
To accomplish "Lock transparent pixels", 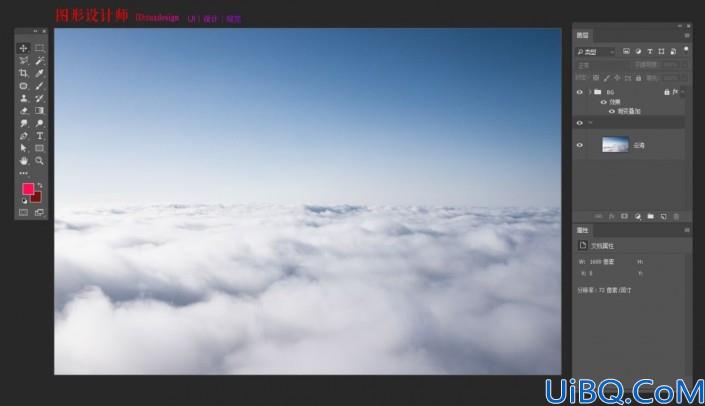I will [x=596, y=78].
